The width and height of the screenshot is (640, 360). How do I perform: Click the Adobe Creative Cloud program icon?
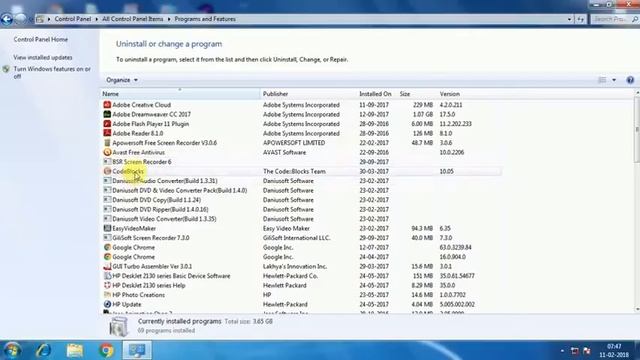pos(107,105)
